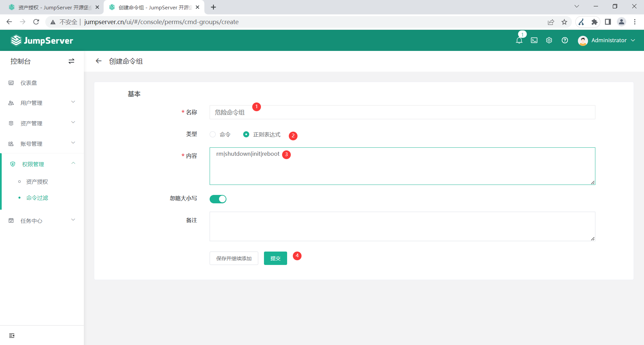Click the 备注 remarks text area
The image size is (644, 345).
coord(402,226)
